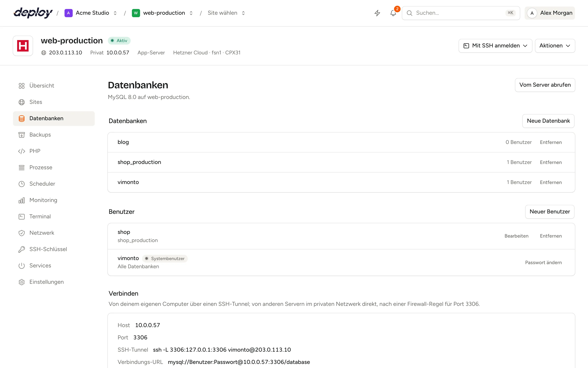588x368 pixels.
Task: Focus the Suchen search field
Action: point(461,13)
